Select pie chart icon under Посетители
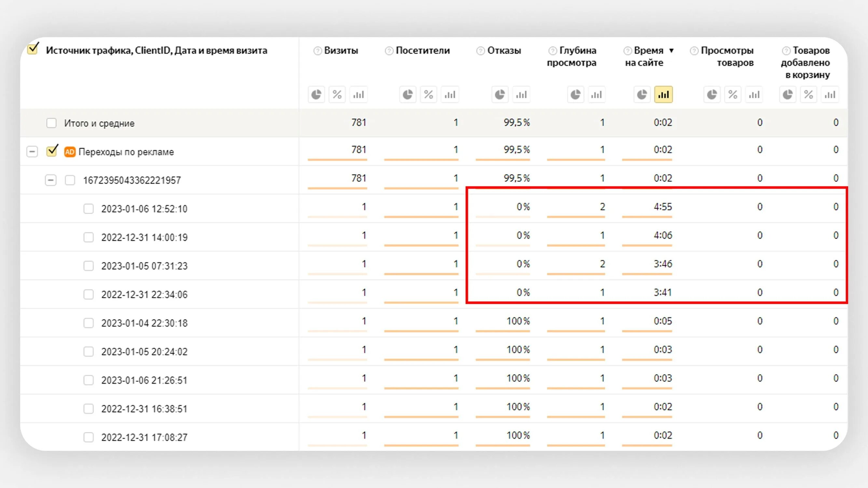Image resolution: width=868 pixels, height=488 pixels. click(x=408, y=95)
